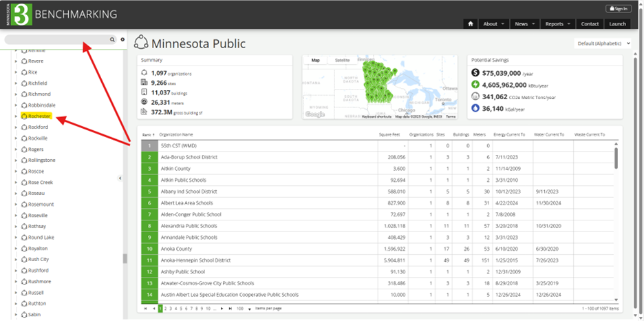Collapse the left sidebar panel handle
Screen dimensions: 644x321
tap(120, 178)
